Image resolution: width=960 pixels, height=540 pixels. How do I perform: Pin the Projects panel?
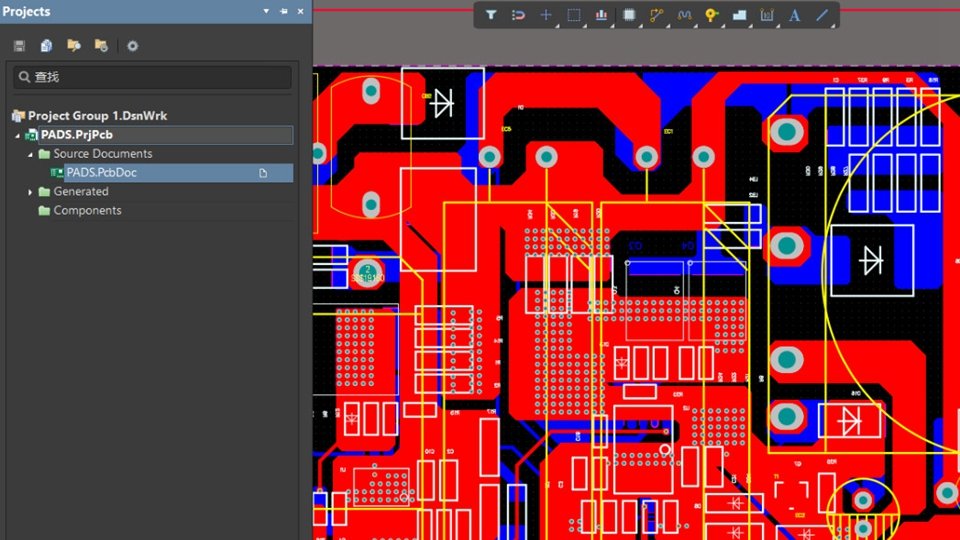point(283,11)
